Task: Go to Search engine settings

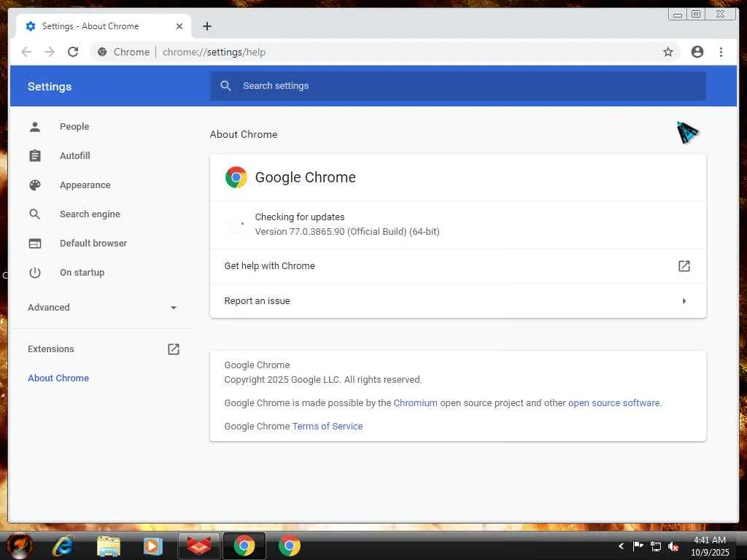Action: [90, 214]
